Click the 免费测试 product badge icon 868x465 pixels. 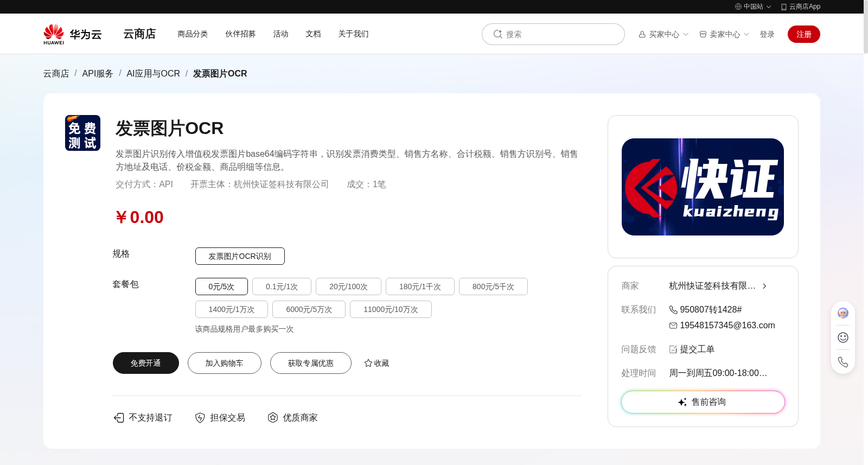[82, 133]
